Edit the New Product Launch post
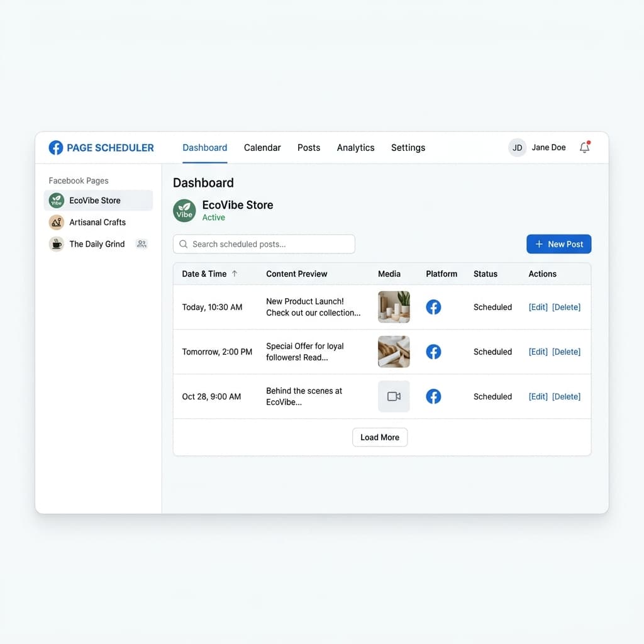 point(538,307)
